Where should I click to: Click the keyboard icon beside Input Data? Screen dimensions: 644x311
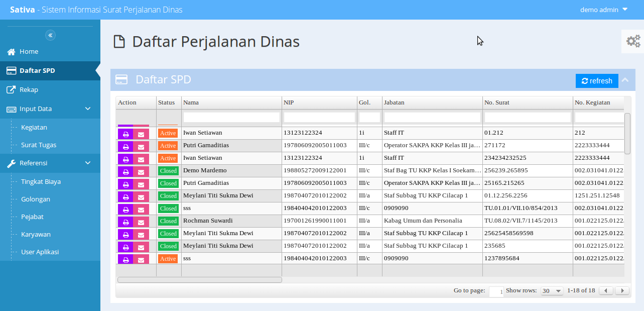click(x=11, y=109)
